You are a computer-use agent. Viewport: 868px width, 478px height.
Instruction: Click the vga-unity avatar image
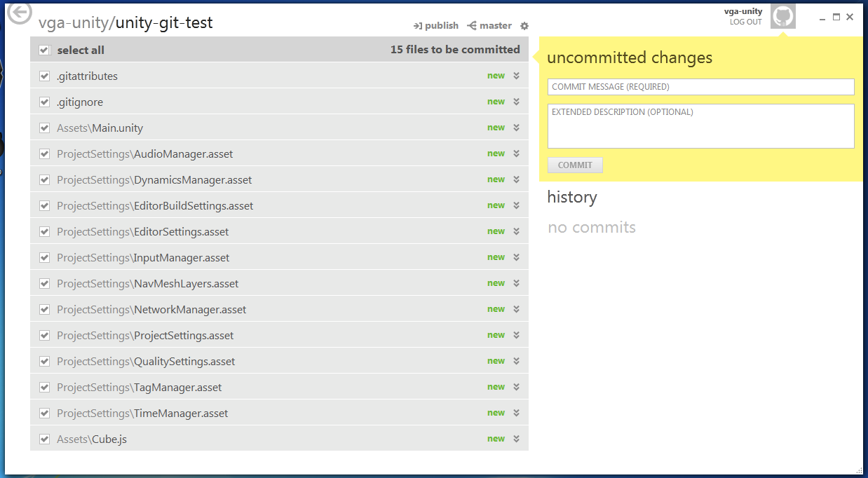pyautogui.click(x=783, y=16)
